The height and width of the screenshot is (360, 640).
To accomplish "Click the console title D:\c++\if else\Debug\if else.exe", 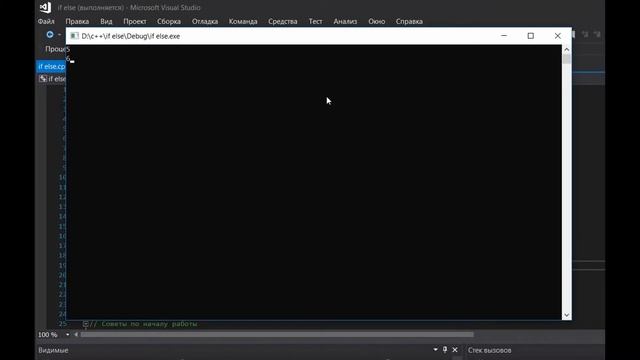I will click(131, 36).
